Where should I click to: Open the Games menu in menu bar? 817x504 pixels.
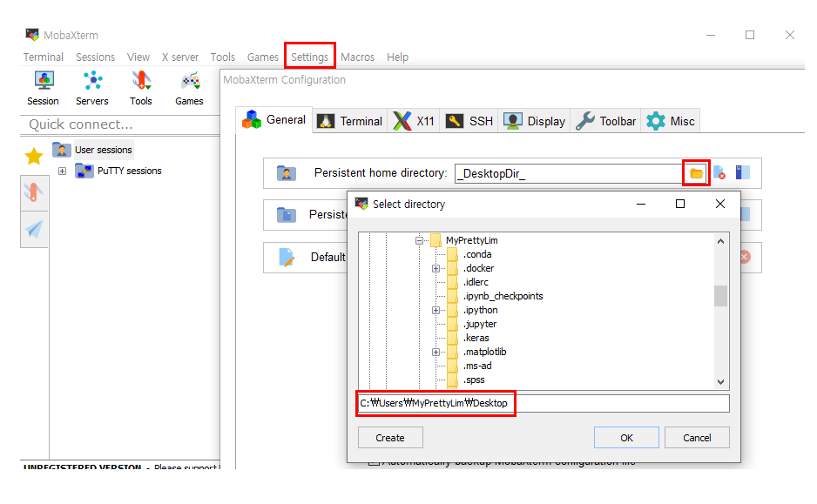click(263, 57)
